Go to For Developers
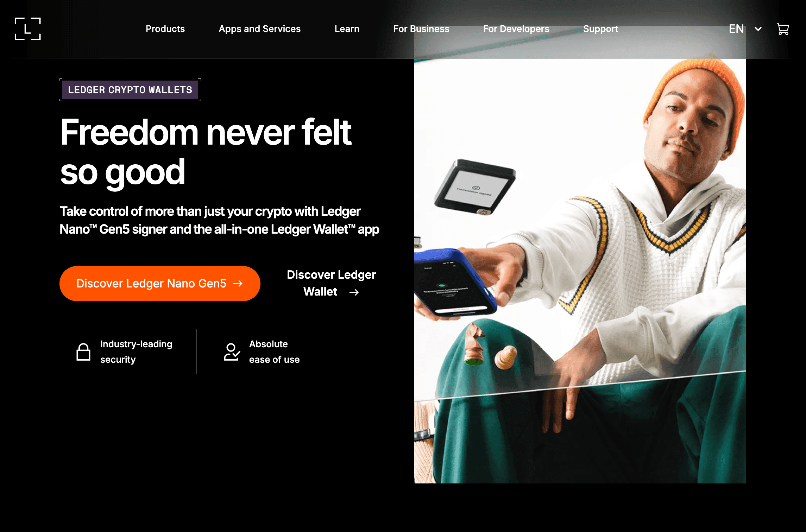806x532 pixels. [x=516, y=29]
